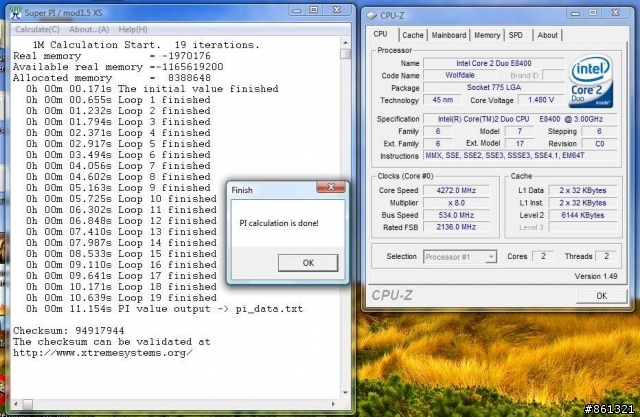Image resolution: width=640 pixels, height=417 pixels.
Task: Click OK in the Finish dialog
Action: (x=308, y=263)
